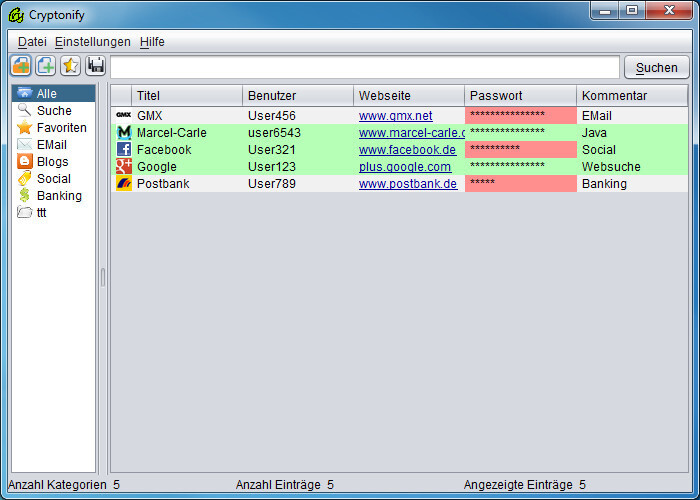Screen dimensions: 700x500
Task: Click the save floppy disk icon
Action: (x=95, y=66)
